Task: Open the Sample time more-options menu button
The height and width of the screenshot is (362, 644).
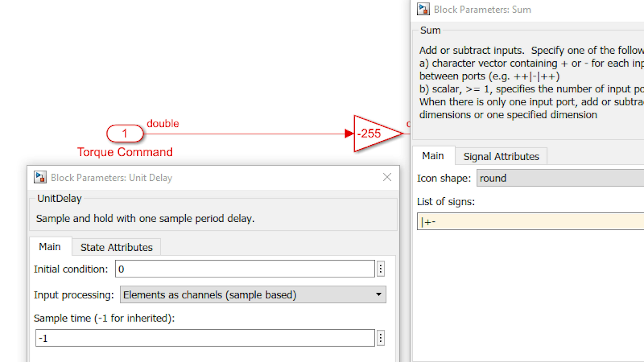Action: (380, 338)
